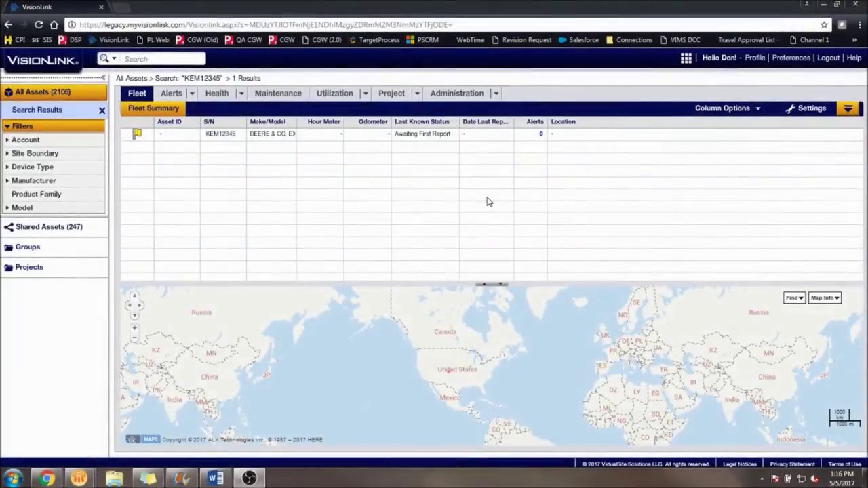
Task: Click the All Assets cube icon
Action: click(8, 92)
